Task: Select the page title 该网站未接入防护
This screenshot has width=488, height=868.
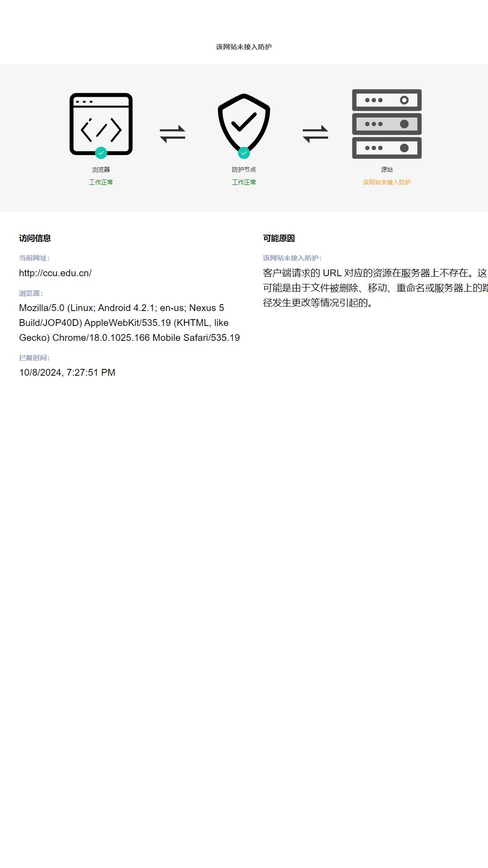Action: tap(244, 47)
